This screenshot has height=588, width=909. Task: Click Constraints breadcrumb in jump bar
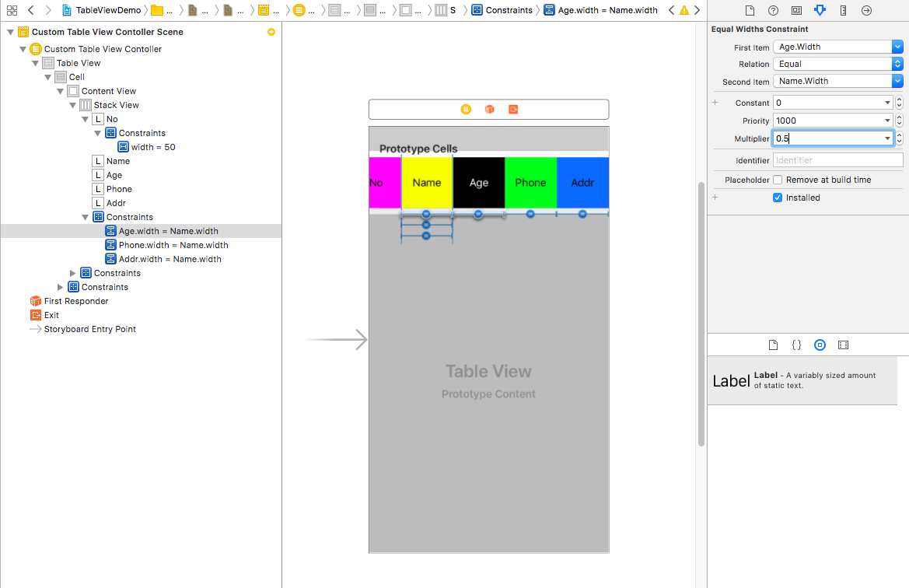click(509, 10)
